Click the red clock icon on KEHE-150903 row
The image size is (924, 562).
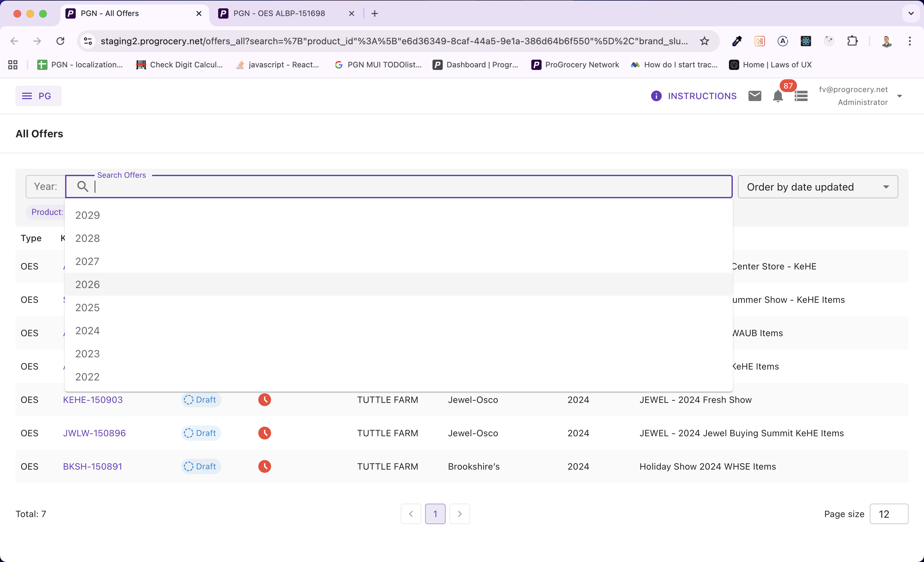(x=264, y=400)
